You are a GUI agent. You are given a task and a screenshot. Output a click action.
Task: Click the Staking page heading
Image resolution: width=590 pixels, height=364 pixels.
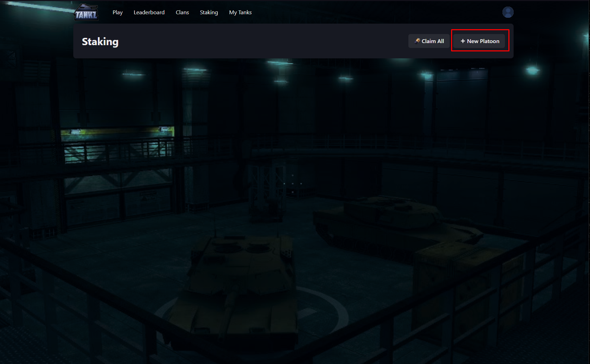[x=100, y=42]
